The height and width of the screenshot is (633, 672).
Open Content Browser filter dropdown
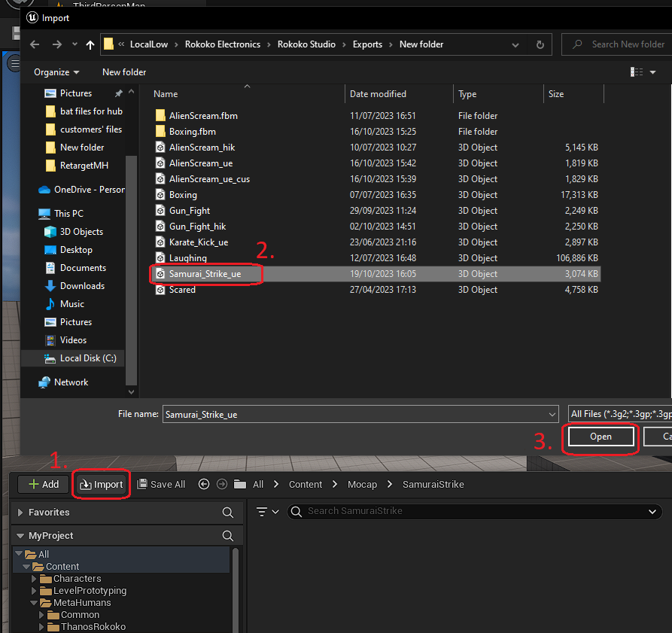pyautogui.click(x=268, y=511)
